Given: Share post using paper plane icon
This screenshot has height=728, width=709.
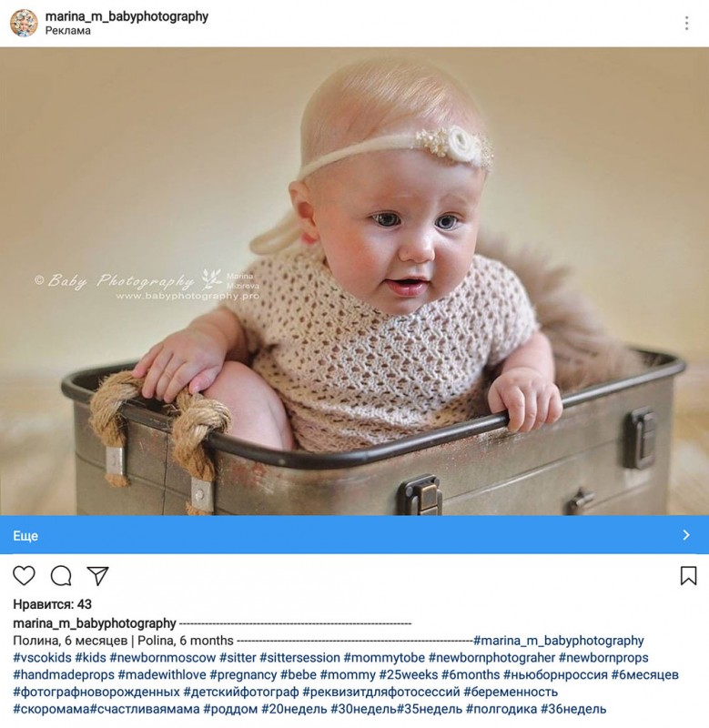Looking at the screenshot, I should point(97,576).
